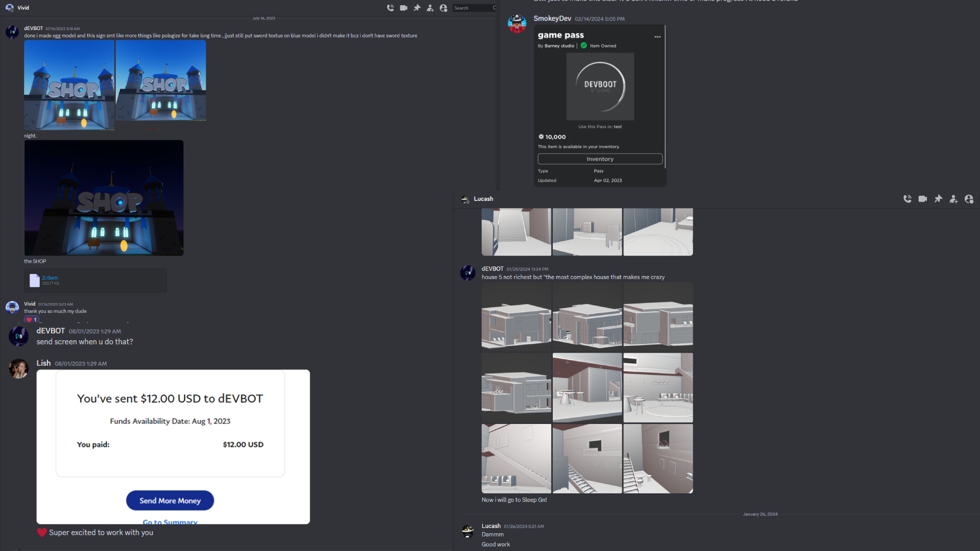The width and height of the screenshot is (980, 551).
Task: Click the Robux icon beside 10,000
Action: point(541,137)
